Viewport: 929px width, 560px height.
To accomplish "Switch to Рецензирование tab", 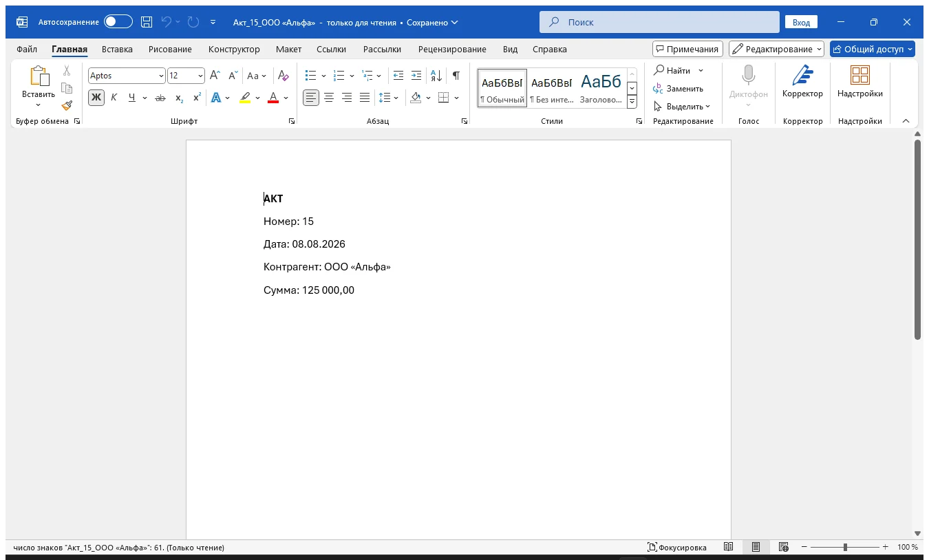I will pos(452,49).
